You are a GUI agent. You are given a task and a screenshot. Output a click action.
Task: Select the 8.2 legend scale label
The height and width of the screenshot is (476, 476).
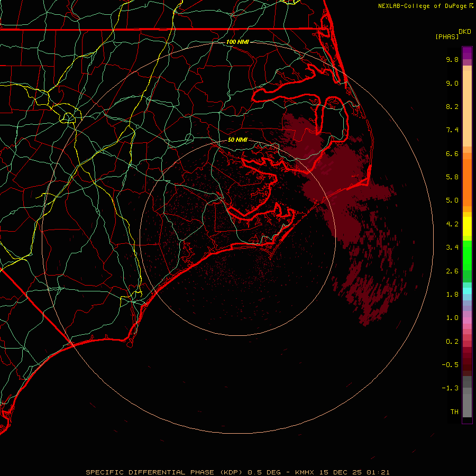click(x=452, y=106)
